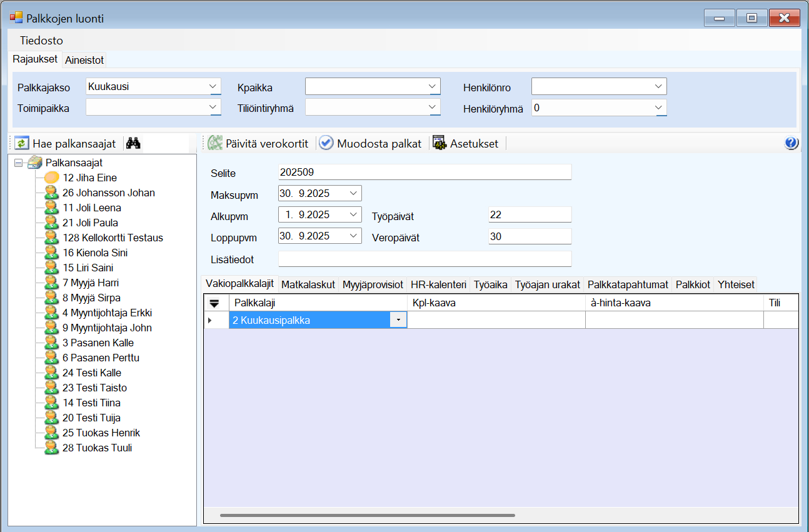Viewport: 809px width, 532px height.
Task: Click the grid filter icon in table header
Action: (x=214, y=303)
